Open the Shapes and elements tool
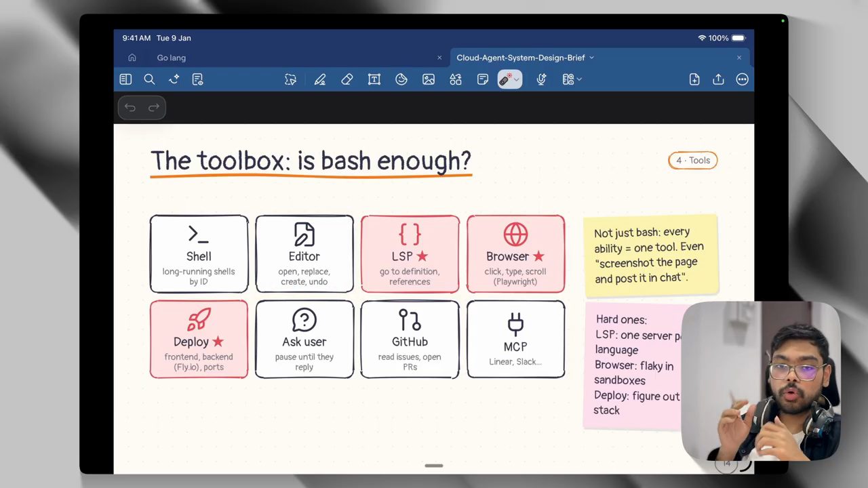 (x=455, y=79)
